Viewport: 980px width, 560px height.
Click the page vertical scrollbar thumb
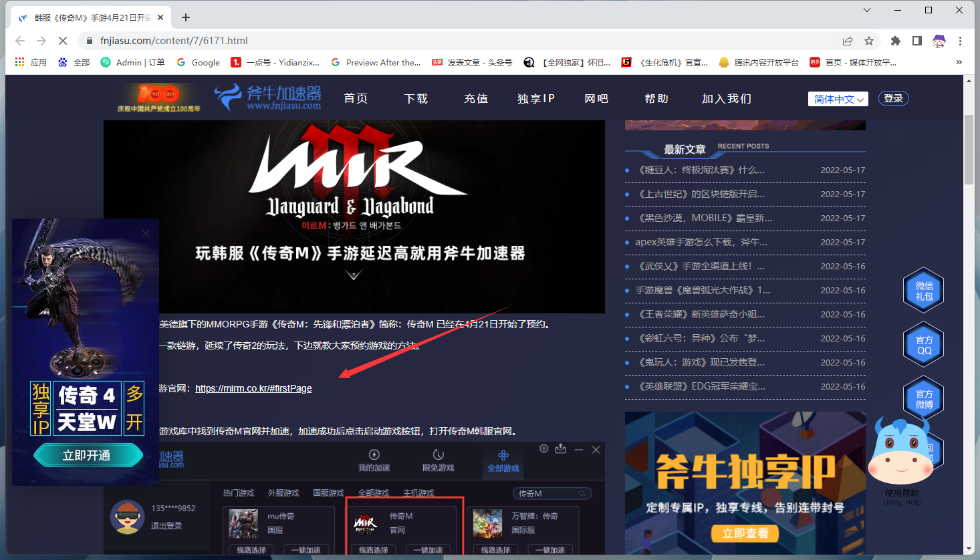(x=969, y=149)
